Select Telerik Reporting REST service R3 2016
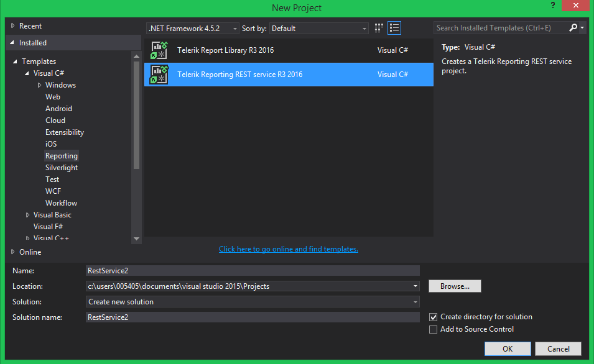The image size is (594, 364). (x=289, y=75)
